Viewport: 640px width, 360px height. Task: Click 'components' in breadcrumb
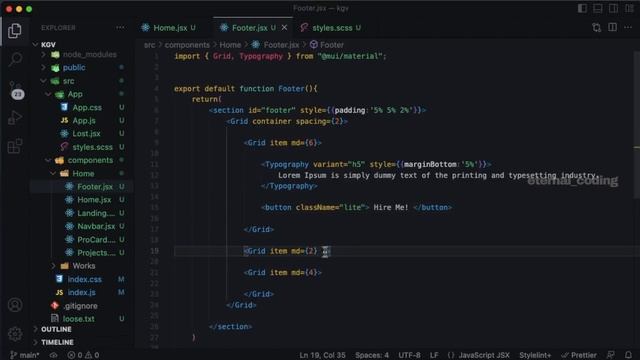tap(187, 45)
